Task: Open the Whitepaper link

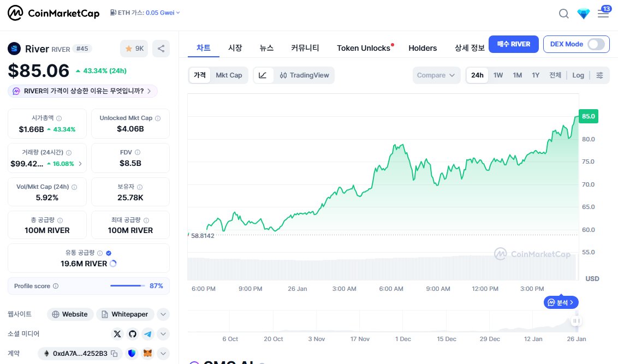Action: click(125, 314)
